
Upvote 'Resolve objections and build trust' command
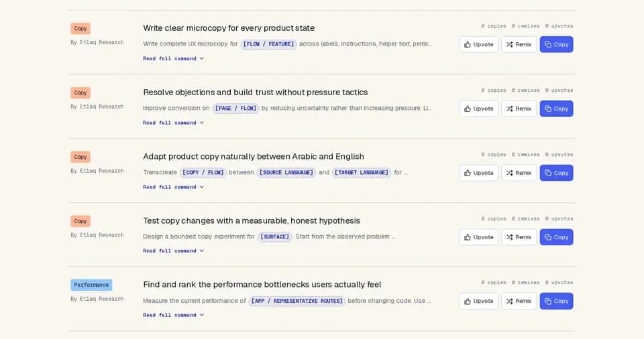(478, 109)
